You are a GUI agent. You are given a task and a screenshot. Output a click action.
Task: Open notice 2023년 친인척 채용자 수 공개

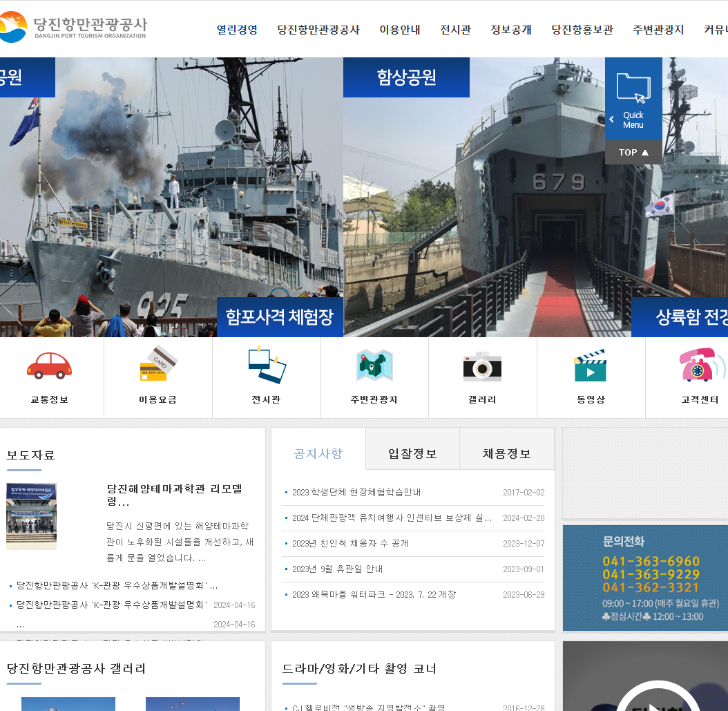[350, 543]
